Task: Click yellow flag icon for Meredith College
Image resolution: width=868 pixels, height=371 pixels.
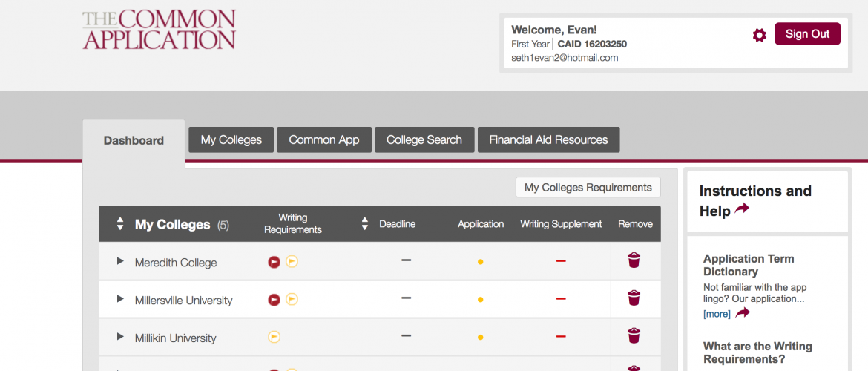Action: [292, 261]
